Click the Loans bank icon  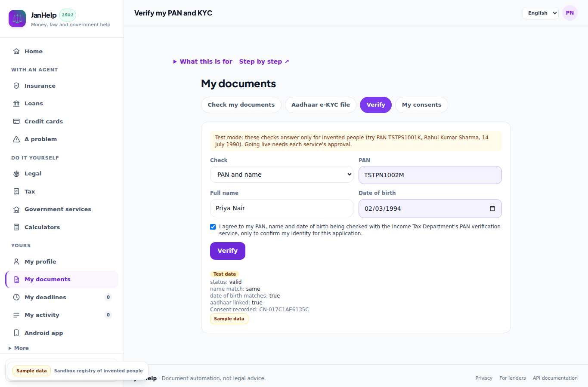[x=16, y=103]
